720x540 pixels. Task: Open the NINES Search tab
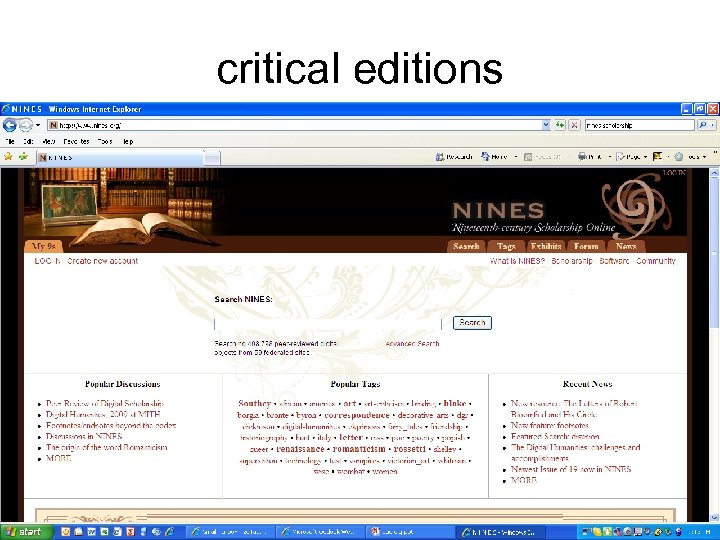pos(466,247)
